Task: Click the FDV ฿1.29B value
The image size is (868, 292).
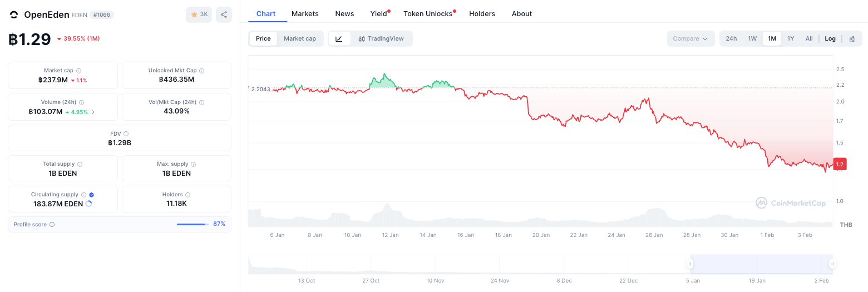Action: (x=120, y=143)
